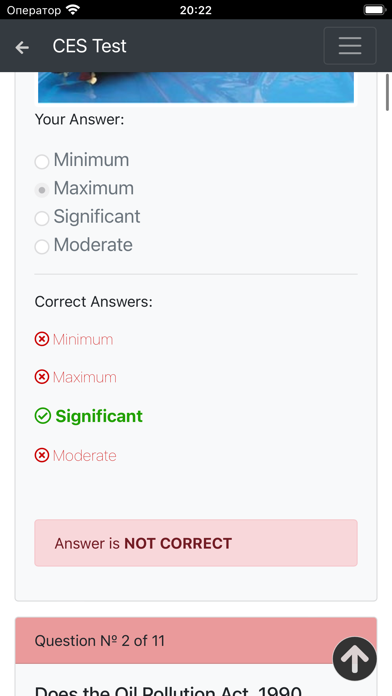Tap the question image thumbnail

click(196, 87)
